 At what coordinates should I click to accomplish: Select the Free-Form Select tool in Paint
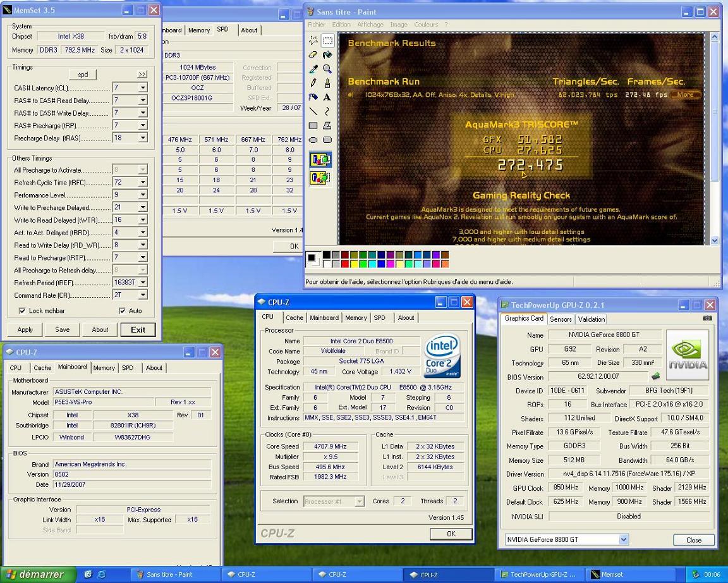pyautogui.click(x=313, y=40)
